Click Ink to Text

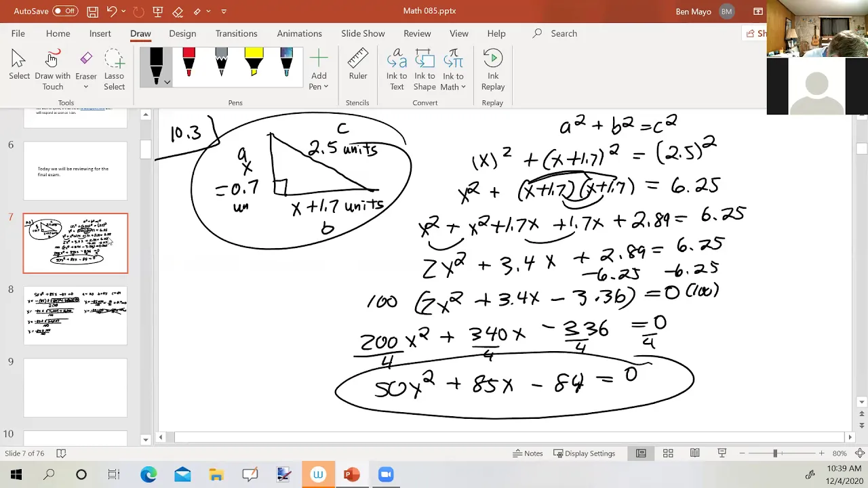(397, 69)
